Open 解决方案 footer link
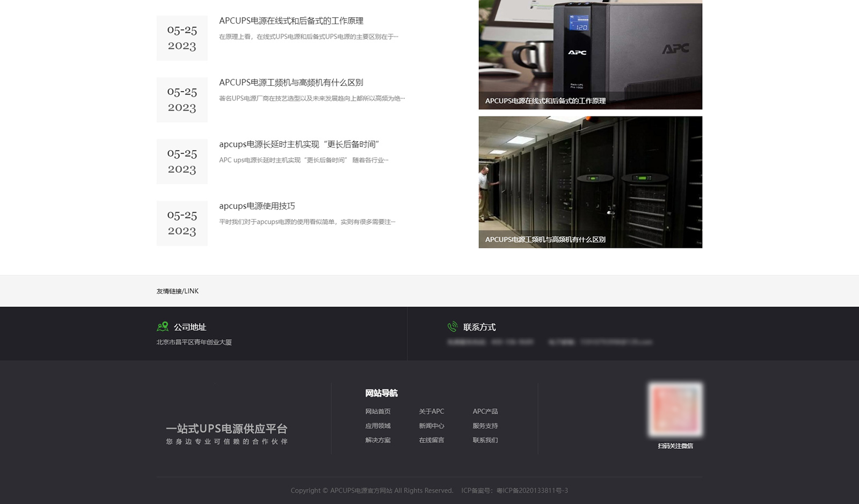859x504 pixels. coord(378,440)
